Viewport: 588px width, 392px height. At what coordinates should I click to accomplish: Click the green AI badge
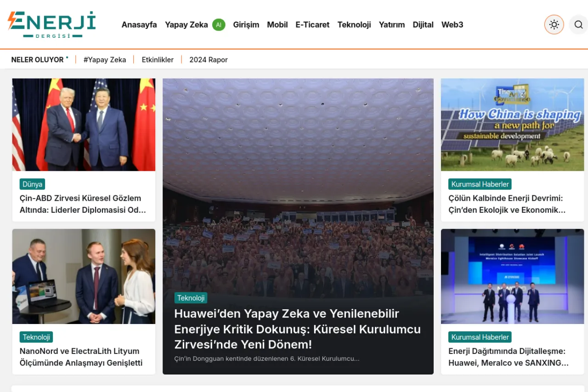[x=219, y=25]
